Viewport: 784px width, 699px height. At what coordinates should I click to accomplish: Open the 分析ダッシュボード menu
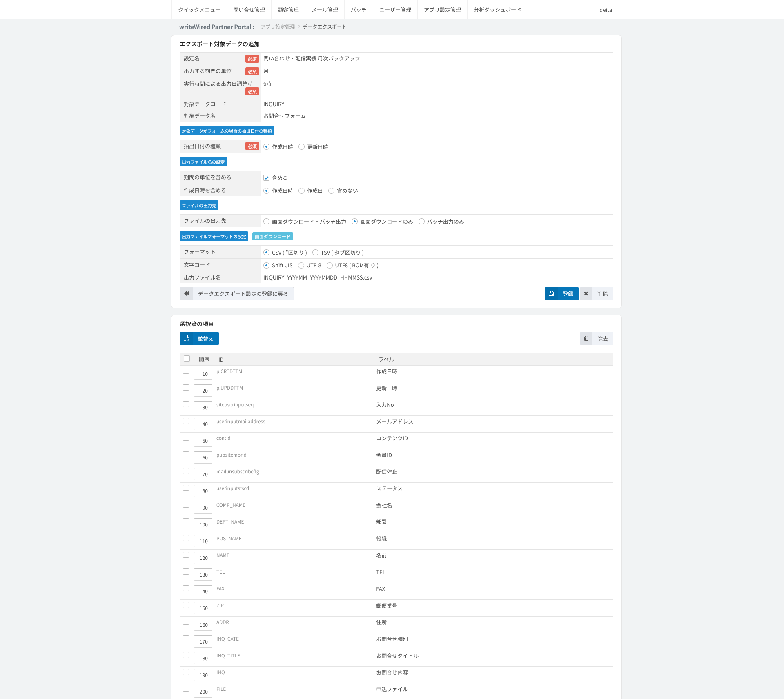coord(497,10)
